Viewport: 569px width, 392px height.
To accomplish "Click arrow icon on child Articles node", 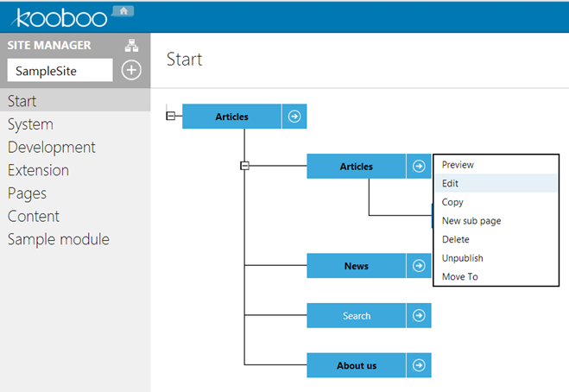I will coord(419,167).
